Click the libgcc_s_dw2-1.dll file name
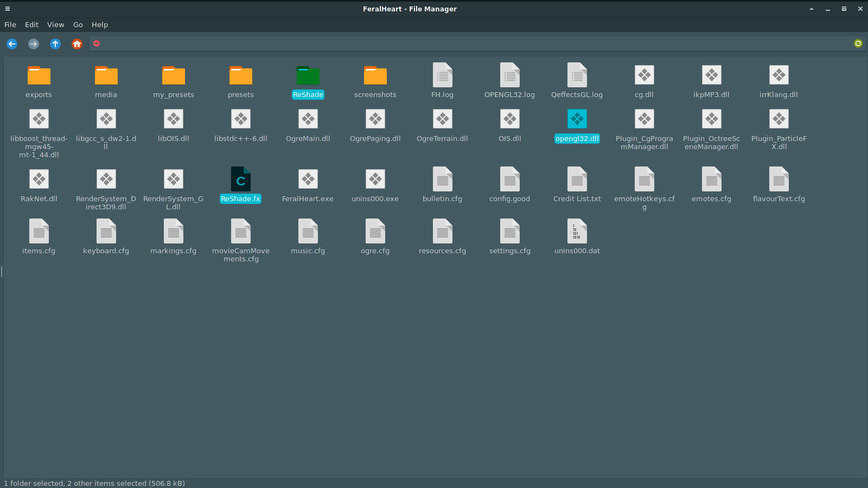868x488 pixels. pyautogui.click(x=106, y=143)
